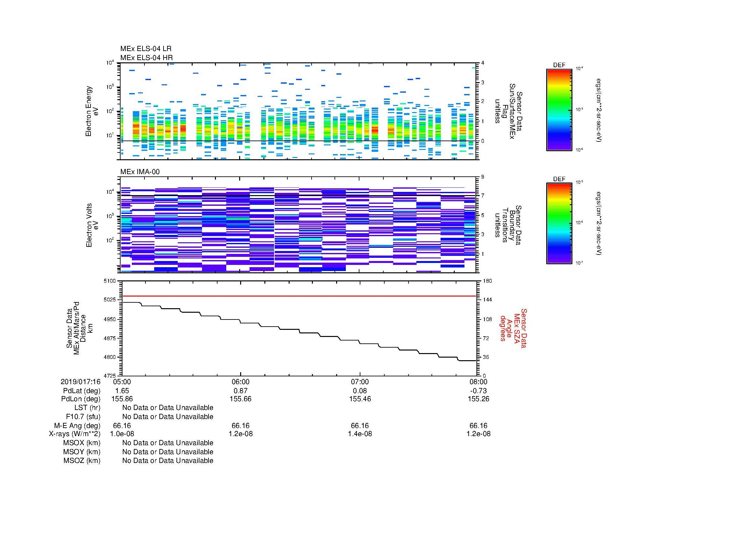756x534 pixels.
Task: Click the 'F10.7 (sfu)' row label
Action: point(83,416)
